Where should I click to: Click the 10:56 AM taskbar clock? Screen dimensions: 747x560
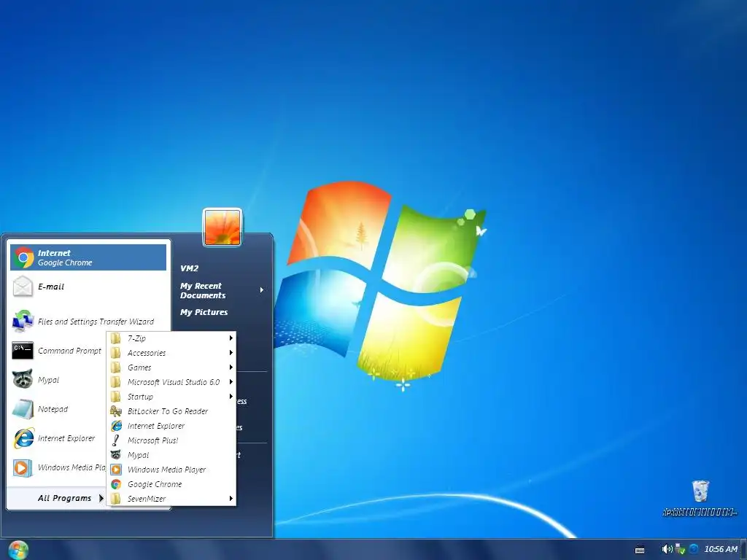[x=721, y=549]
